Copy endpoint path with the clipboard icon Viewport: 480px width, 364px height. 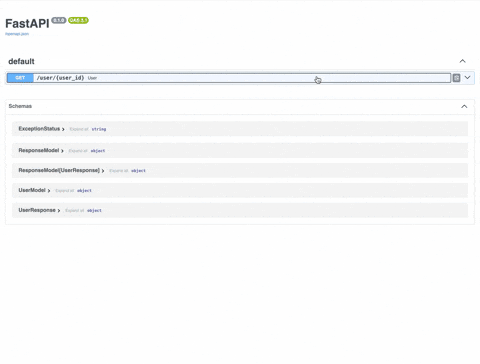pyautogui.click(x=456, y=78)
